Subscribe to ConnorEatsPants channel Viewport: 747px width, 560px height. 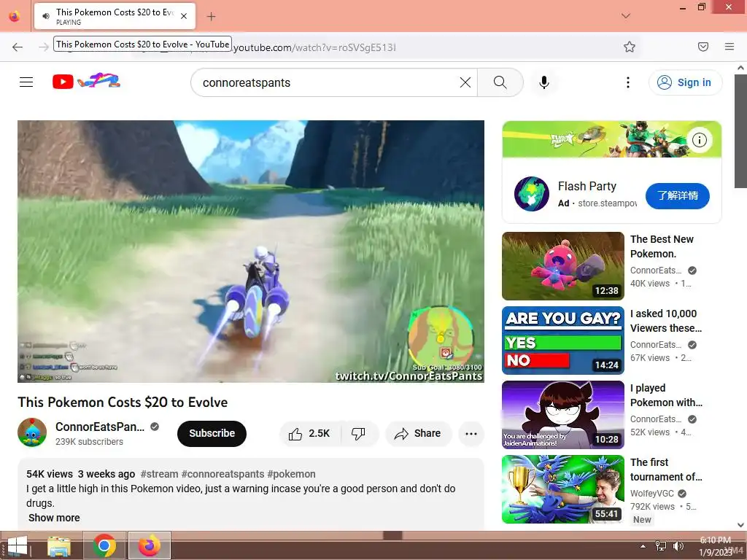click(x=212, y=433)
